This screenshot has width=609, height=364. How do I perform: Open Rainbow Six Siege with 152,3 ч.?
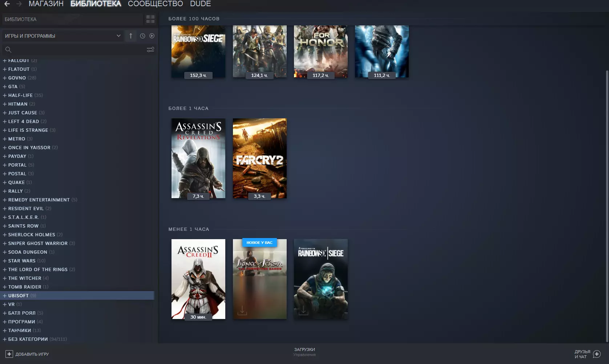198,51
